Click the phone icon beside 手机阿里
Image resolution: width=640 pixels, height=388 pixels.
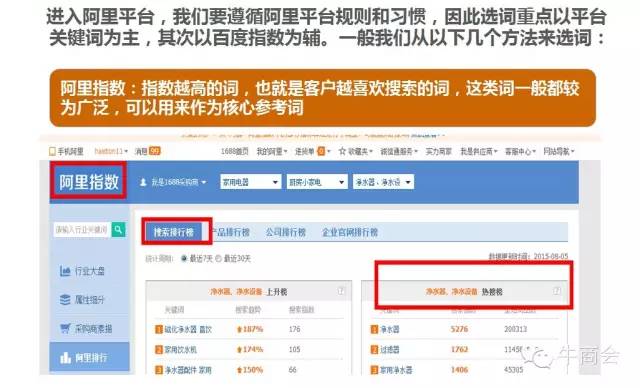click(x=52, y=151)
